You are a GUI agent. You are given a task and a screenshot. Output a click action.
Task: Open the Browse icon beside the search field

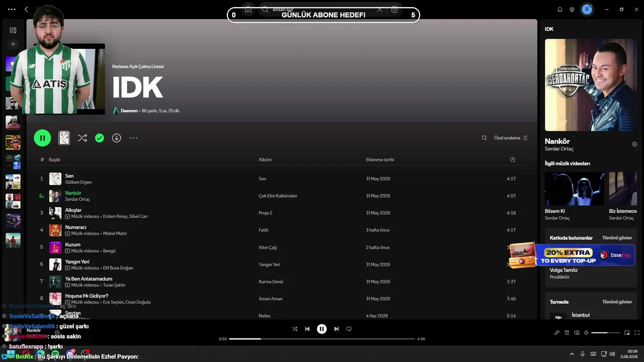394,10
